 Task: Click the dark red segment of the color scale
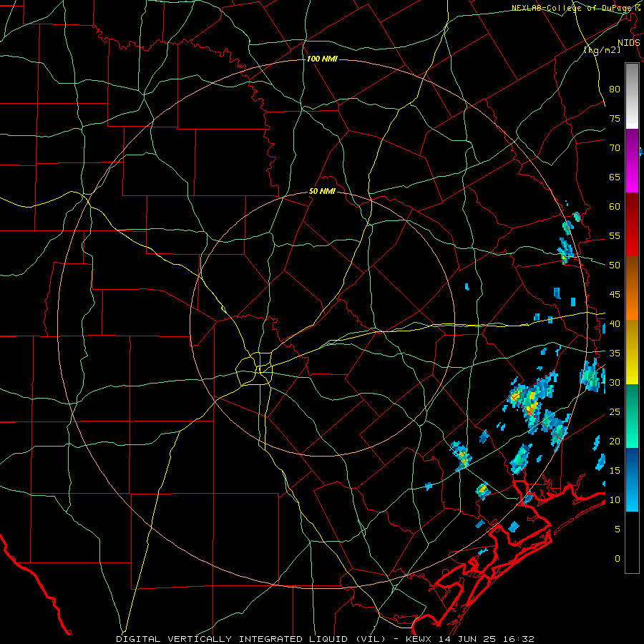(632, 225)
